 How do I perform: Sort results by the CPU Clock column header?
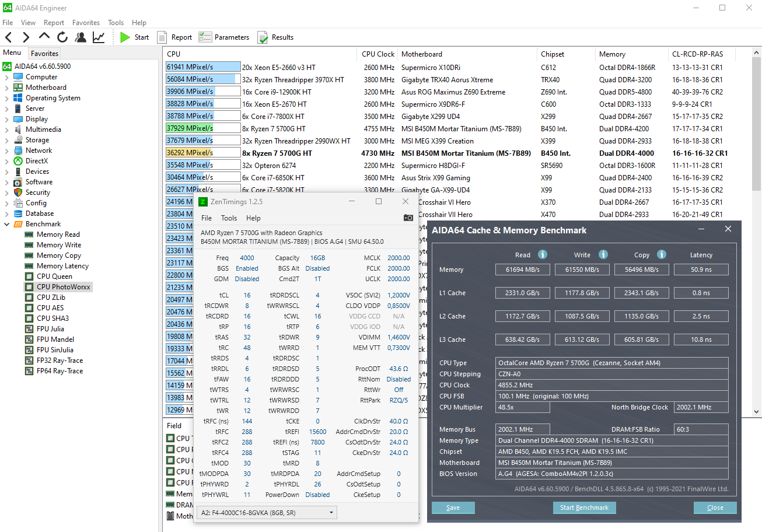378,54
